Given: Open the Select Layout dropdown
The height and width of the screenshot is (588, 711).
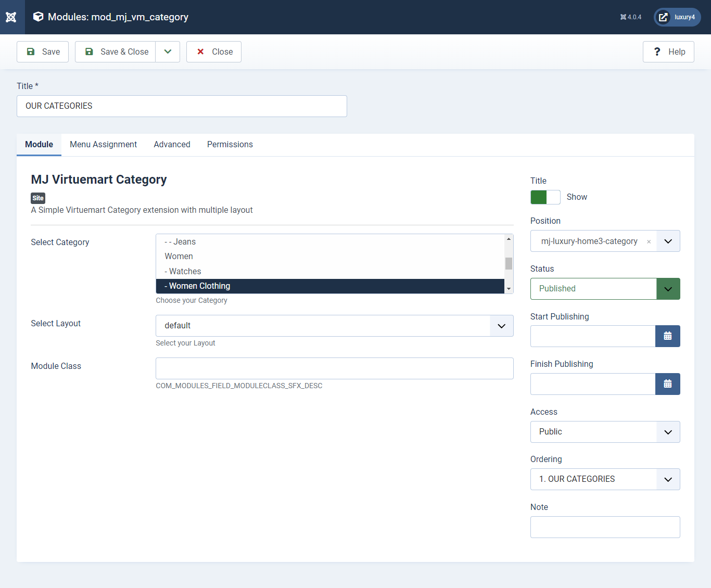Looking at the screenshot, I should 335,326.
